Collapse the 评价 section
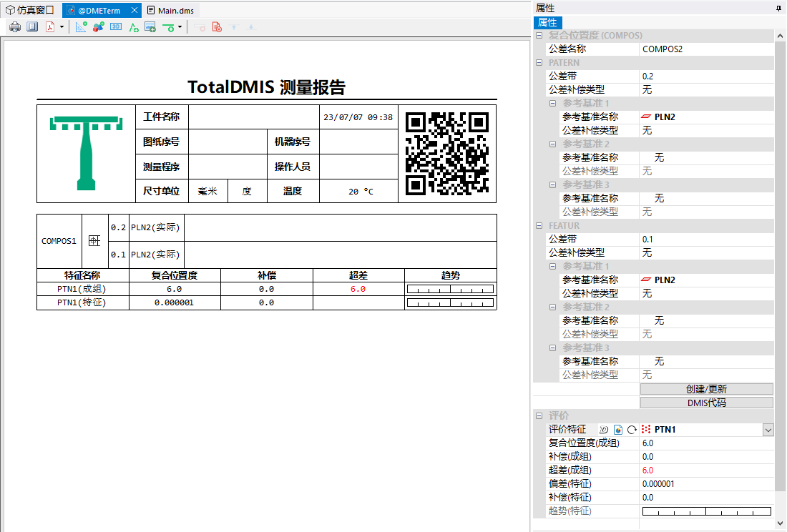This screenshot has width=787, height=532. pyautogui.click(x=539, y=415)
